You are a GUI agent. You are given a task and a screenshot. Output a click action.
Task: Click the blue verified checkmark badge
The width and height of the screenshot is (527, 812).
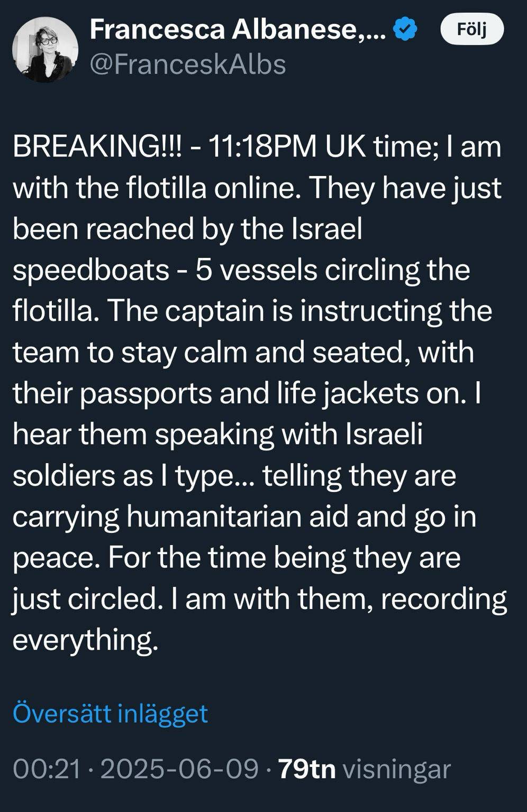pos(405,30)
